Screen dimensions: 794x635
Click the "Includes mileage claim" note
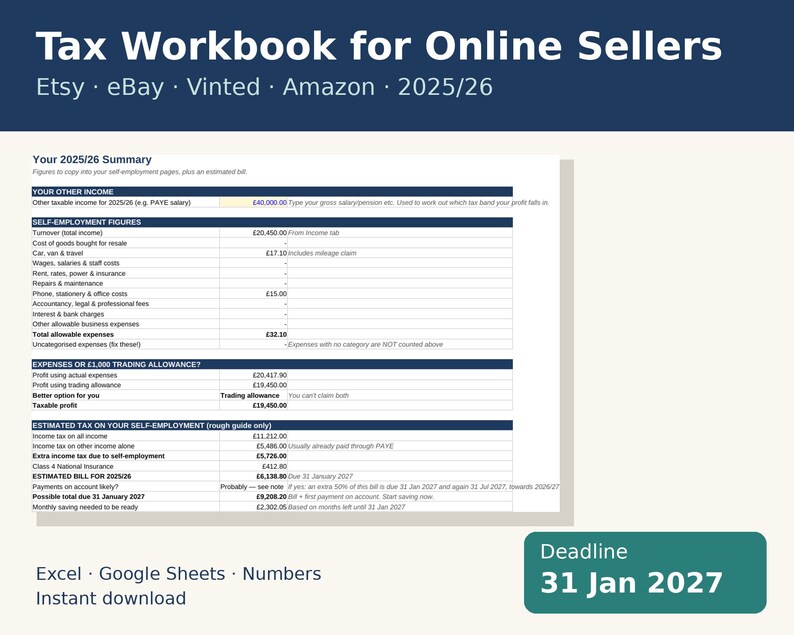tap(322, 253)
